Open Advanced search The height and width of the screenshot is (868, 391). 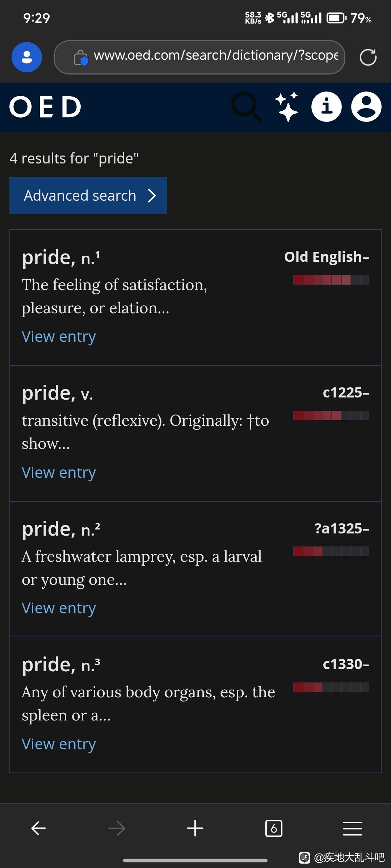click(x=88, y=196)
